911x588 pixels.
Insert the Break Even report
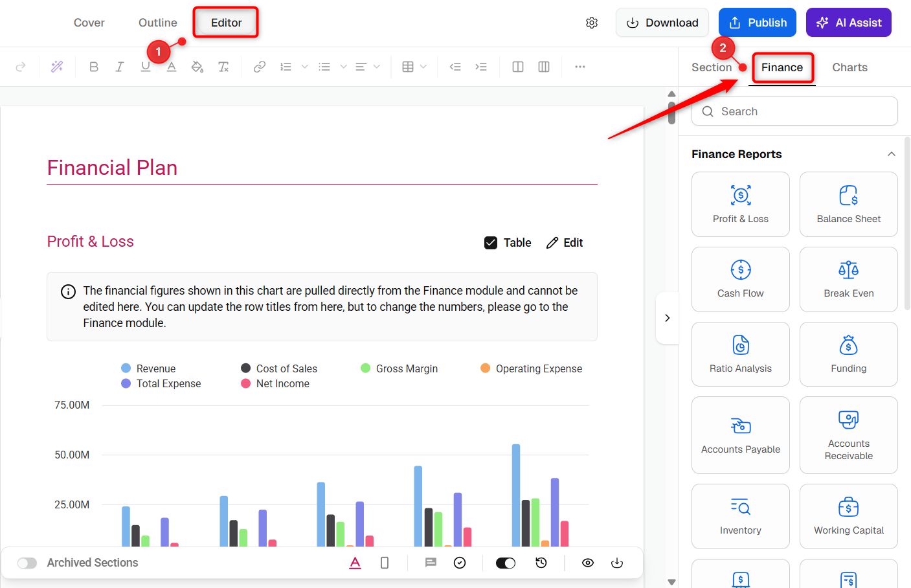(849, 280)
